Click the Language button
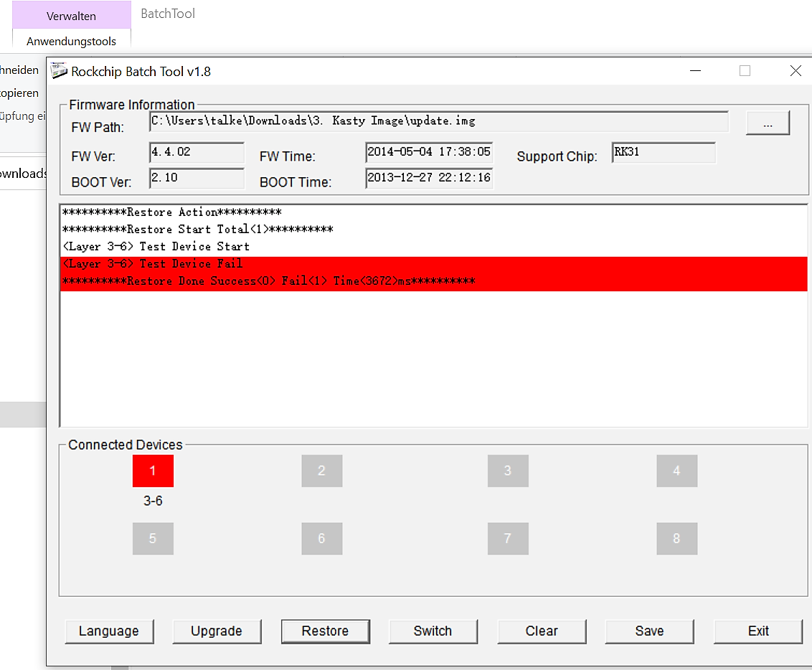Viewport: 812px width, 670px height. 109,631
